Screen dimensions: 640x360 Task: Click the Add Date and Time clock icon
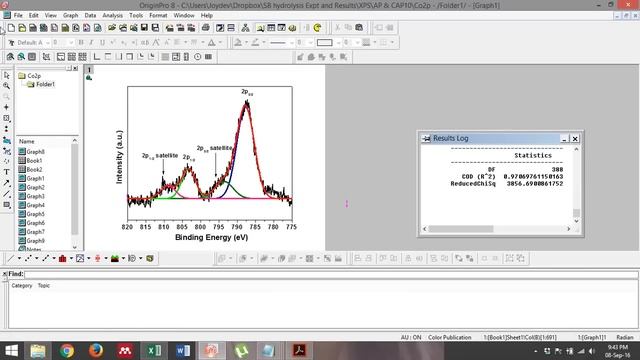[198, 57]
